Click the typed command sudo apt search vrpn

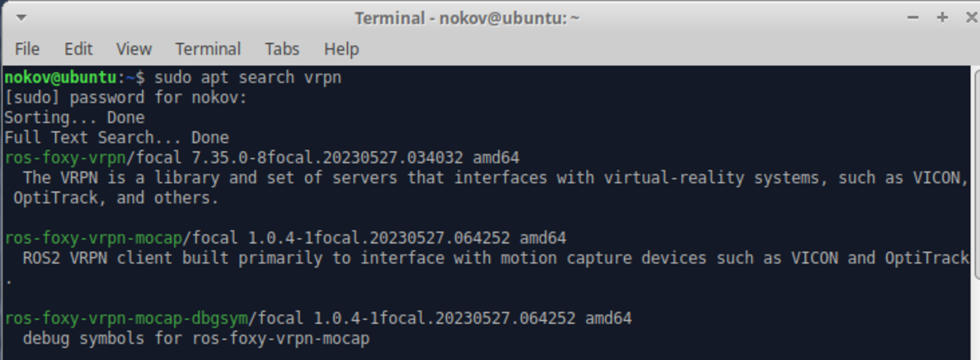(x=247, y=78)
